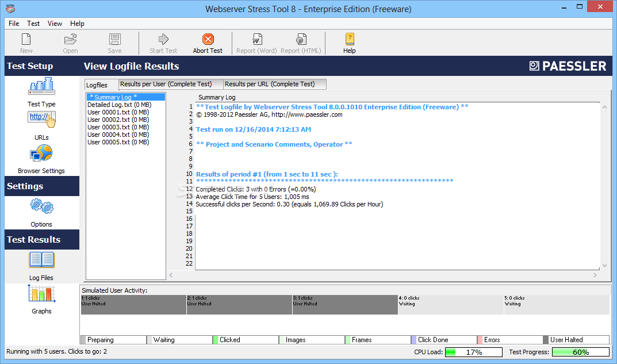
Task: Click the Test Setup section header
Action: click(42, 66)
